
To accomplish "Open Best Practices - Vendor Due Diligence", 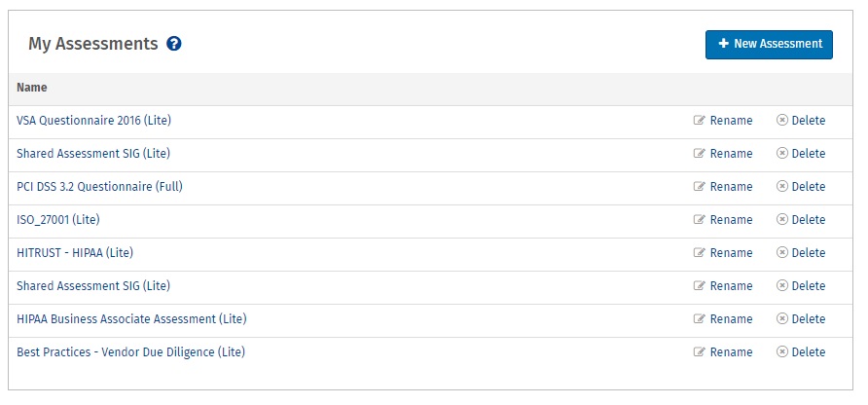I will pos(130,352).
